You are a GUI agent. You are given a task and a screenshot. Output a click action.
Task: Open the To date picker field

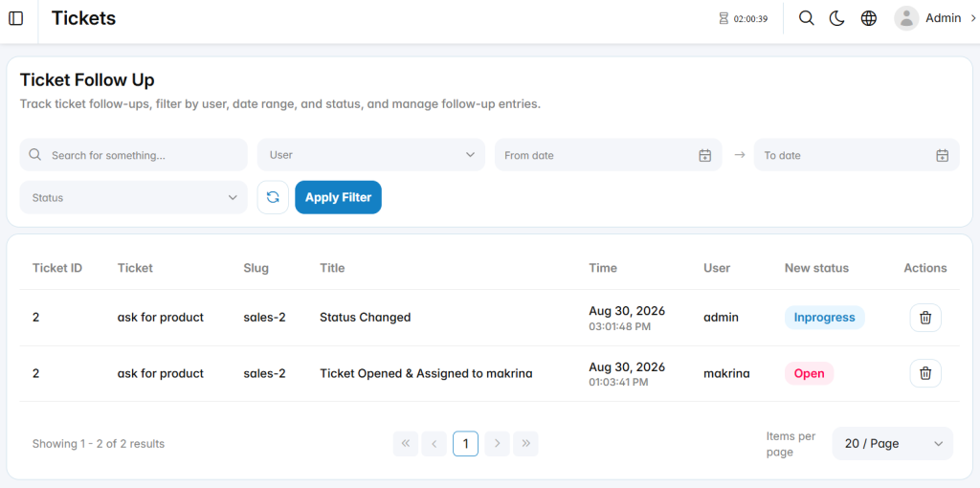857,155
